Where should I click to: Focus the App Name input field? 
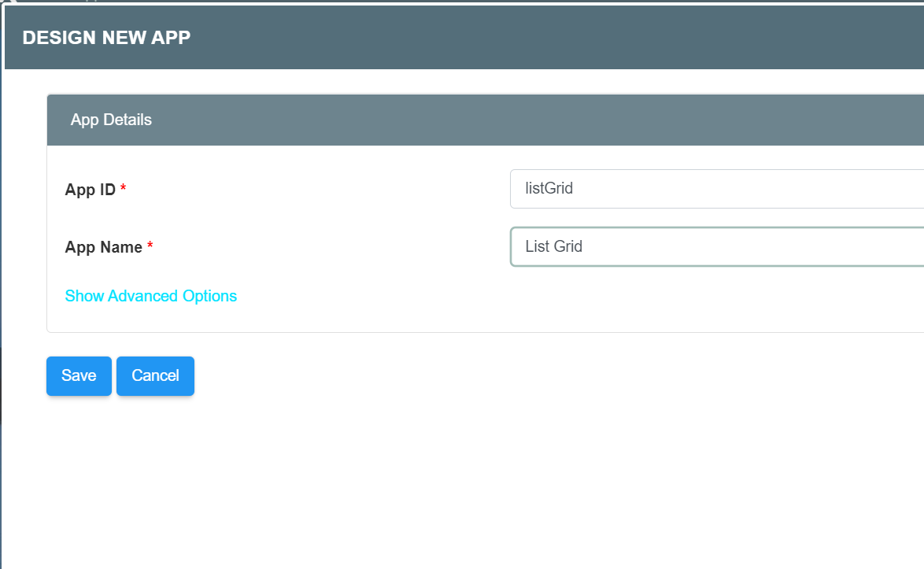(716, 247)
